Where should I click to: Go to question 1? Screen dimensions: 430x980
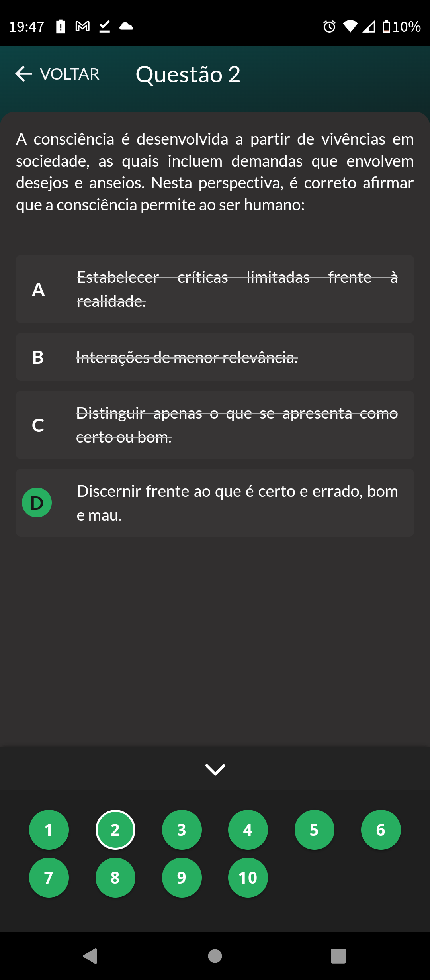pos(49,830)
